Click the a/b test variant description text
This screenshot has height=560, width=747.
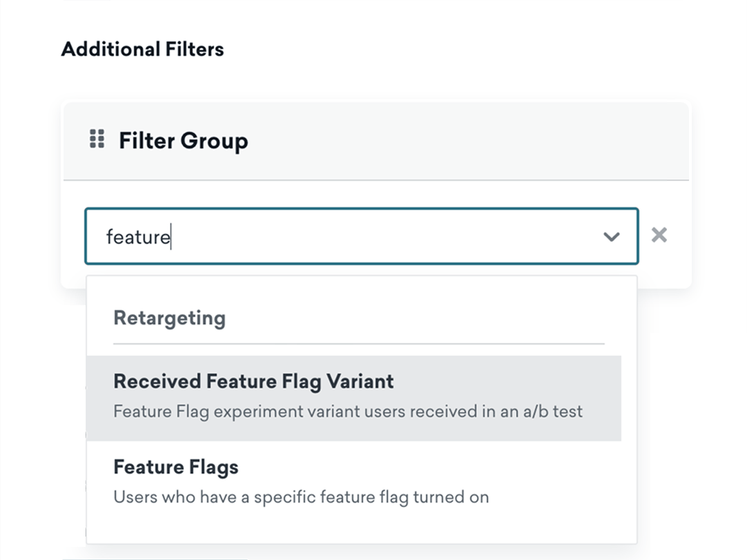point(347,412)
